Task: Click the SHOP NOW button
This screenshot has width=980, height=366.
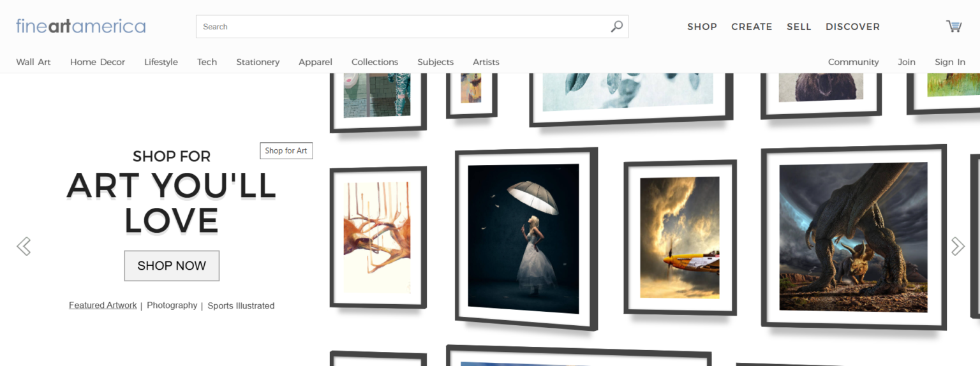Action: (172, 266)
